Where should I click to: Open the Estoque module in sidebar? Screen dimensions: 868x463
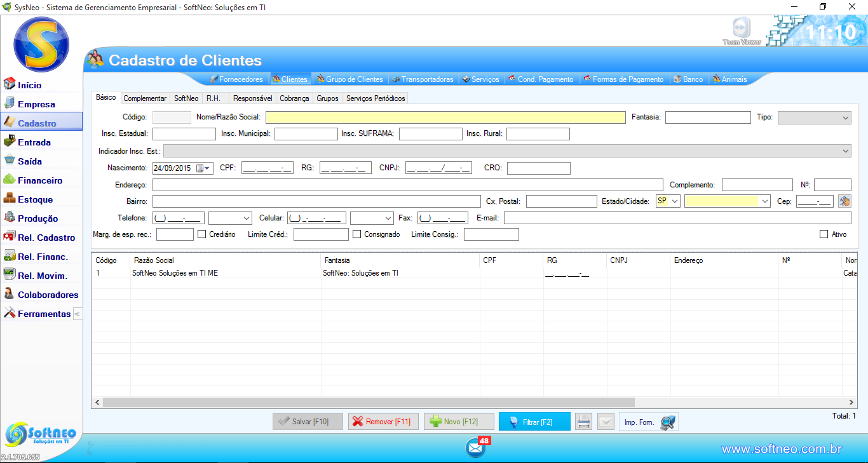click(x=35, y=199)
